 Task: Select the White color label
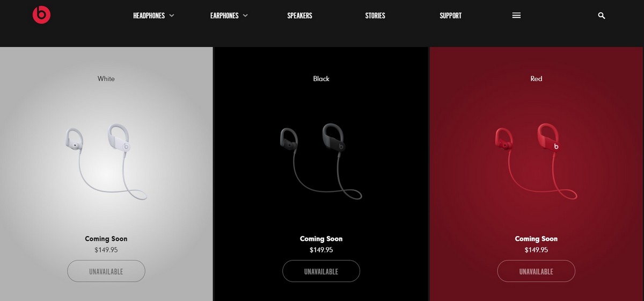[106, 79]
